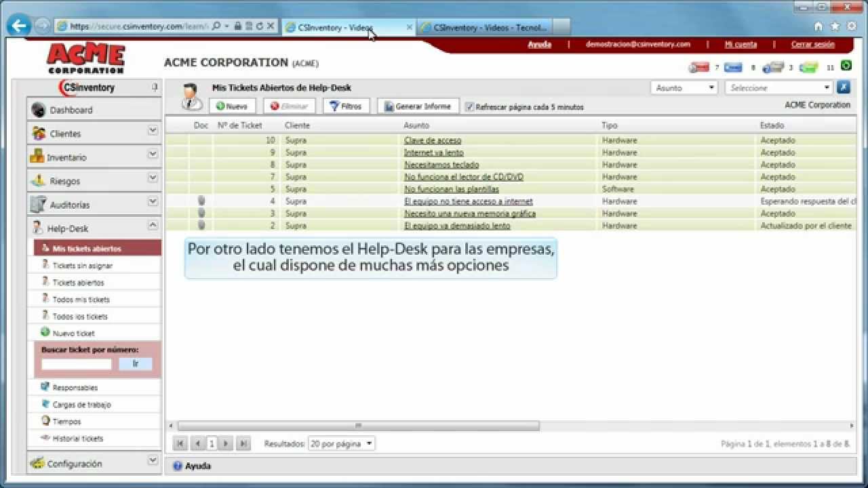Click the Generar Informe button
Viewport: 868px width, 488px height.
418,106
